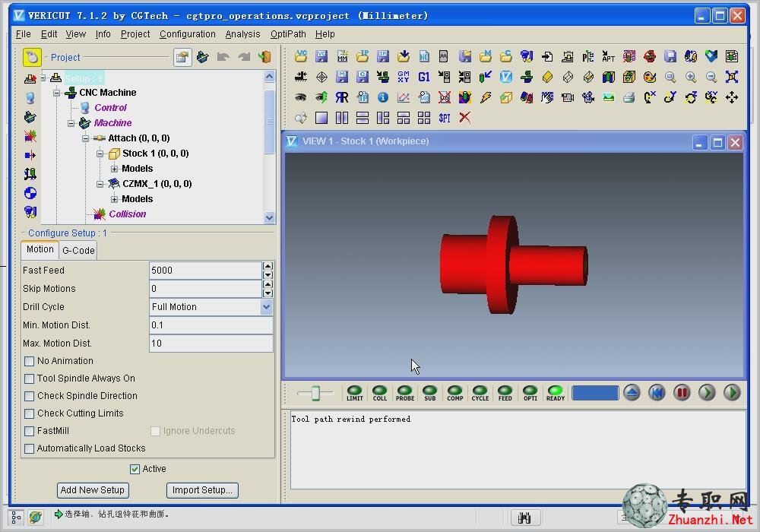
Task: Select the Motion tab
Action: (x=40, y=249)
